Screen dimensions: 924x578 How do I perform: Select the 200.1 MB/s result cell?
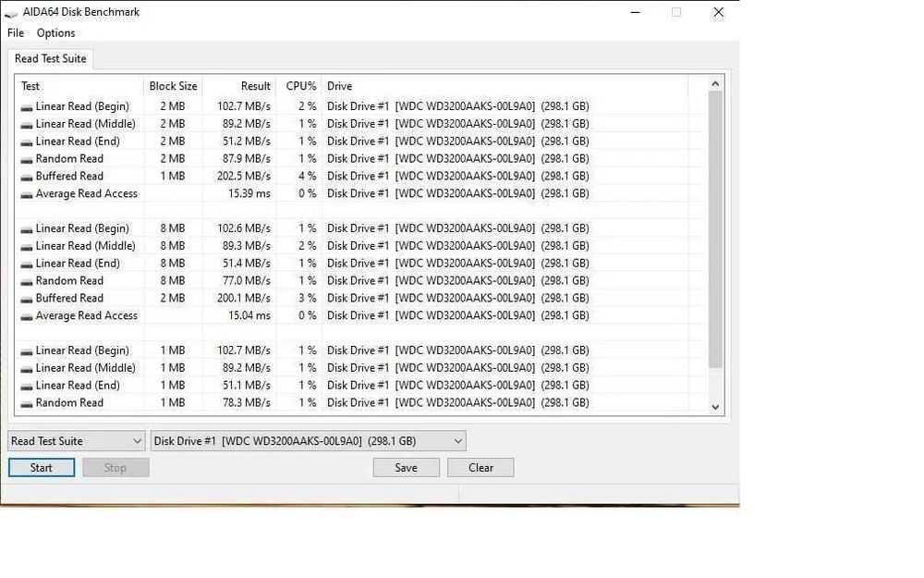point(243,298)
